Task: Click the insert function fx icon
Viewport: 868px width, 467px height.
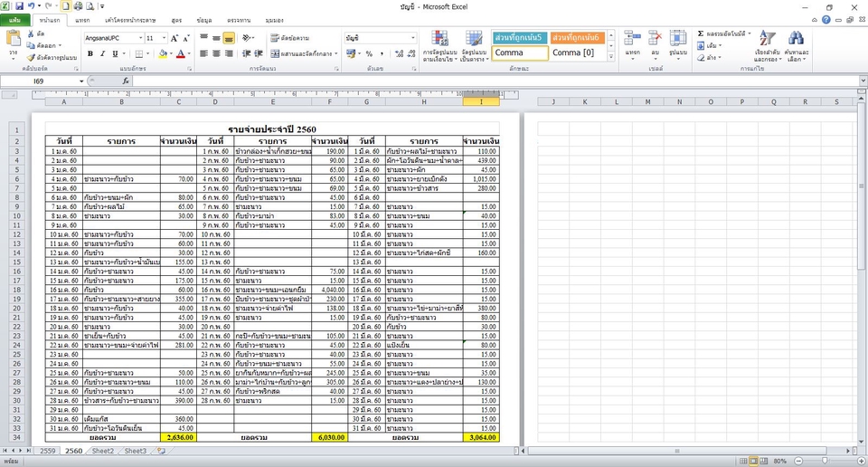Action: pyautogui.click(x=126, y=81)
